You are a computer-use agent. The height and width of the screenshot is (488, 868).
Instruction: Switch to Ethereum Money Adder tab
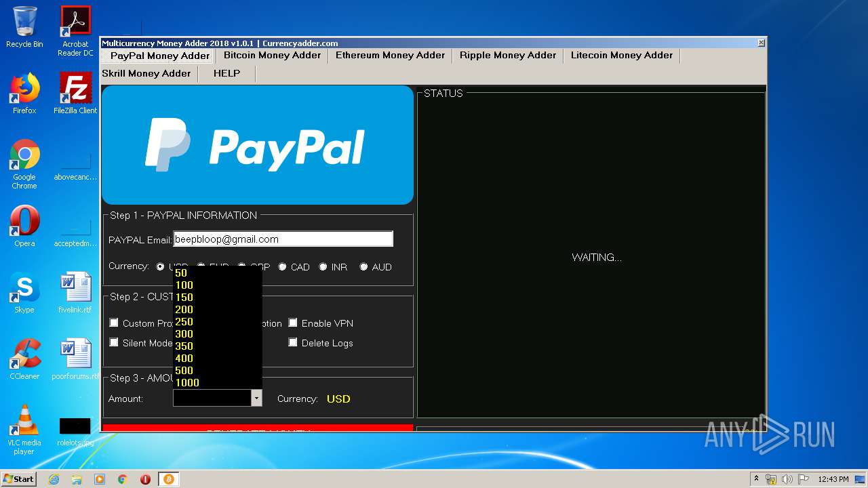click(390, 56)
